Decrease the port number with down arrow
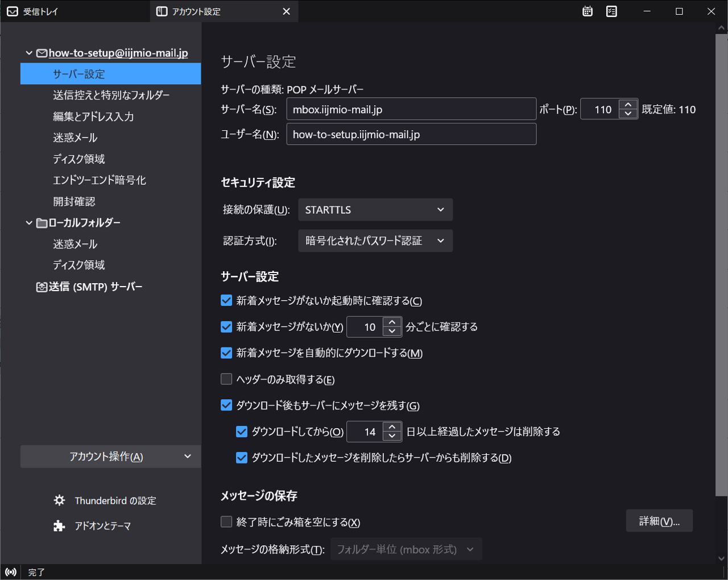728x580 pixels. (x=628, y=114)
